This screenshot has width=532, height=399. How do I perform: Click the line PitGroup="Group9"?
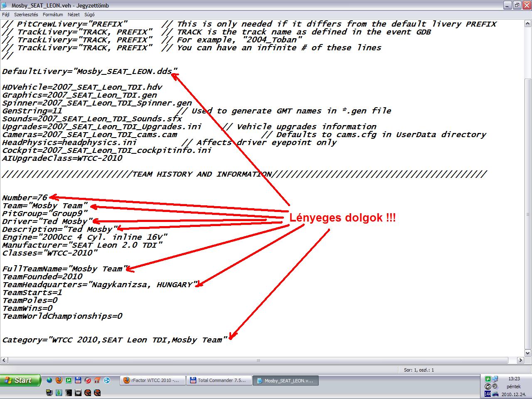[x=45, y=214]
